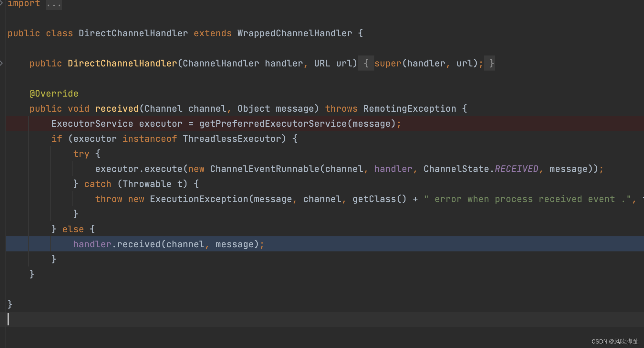Viewport: 644px width, 348px height.
Task: Click the 'import' keyword
Action: 24,4
